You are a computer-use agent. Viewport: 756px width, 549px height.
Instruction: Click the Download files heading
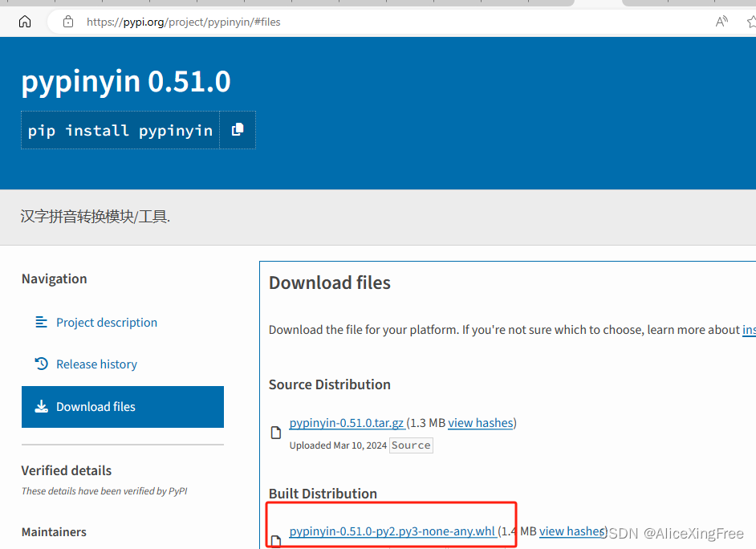(329, 283)
